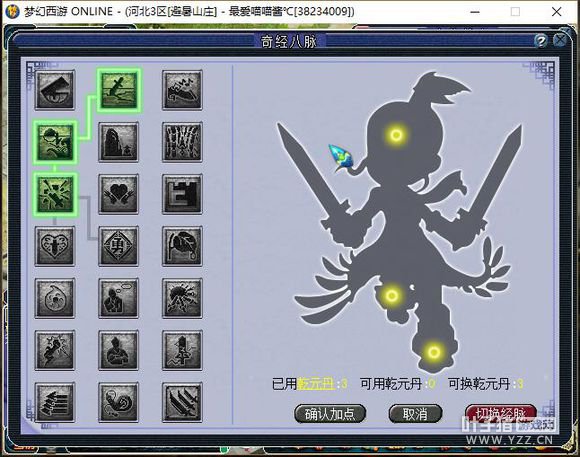Click the 可换乾元丹 label
Viewport: 580px width, 457px height.
pos(479,384)
